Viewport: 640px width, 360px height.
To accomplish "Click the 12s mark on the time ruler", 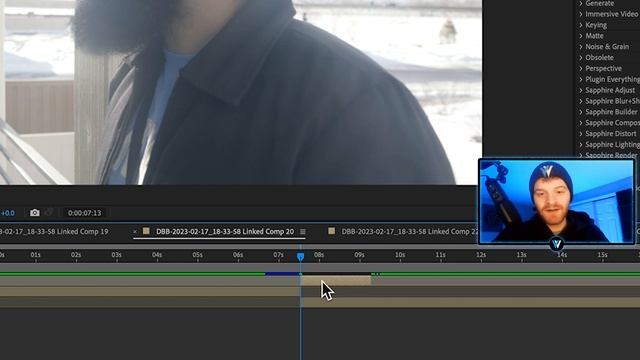I will point(481,255).
